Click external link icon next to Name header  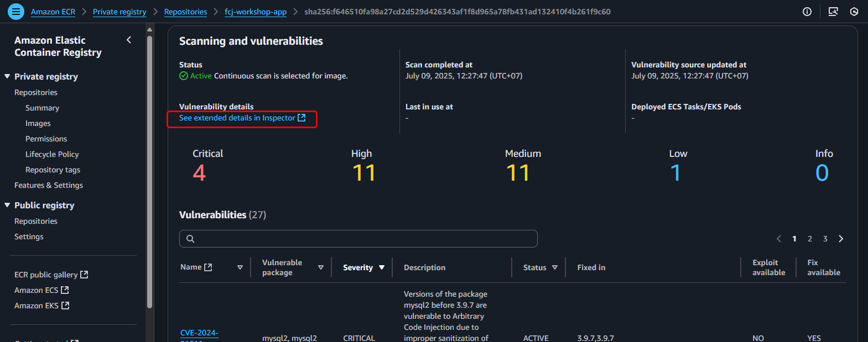pos(208,267)
